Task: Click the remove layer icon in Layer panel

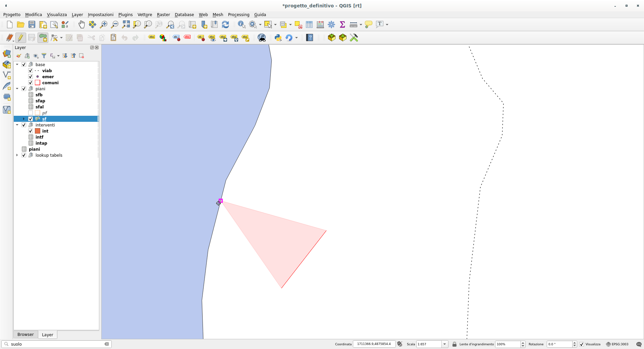Action: 82,56
